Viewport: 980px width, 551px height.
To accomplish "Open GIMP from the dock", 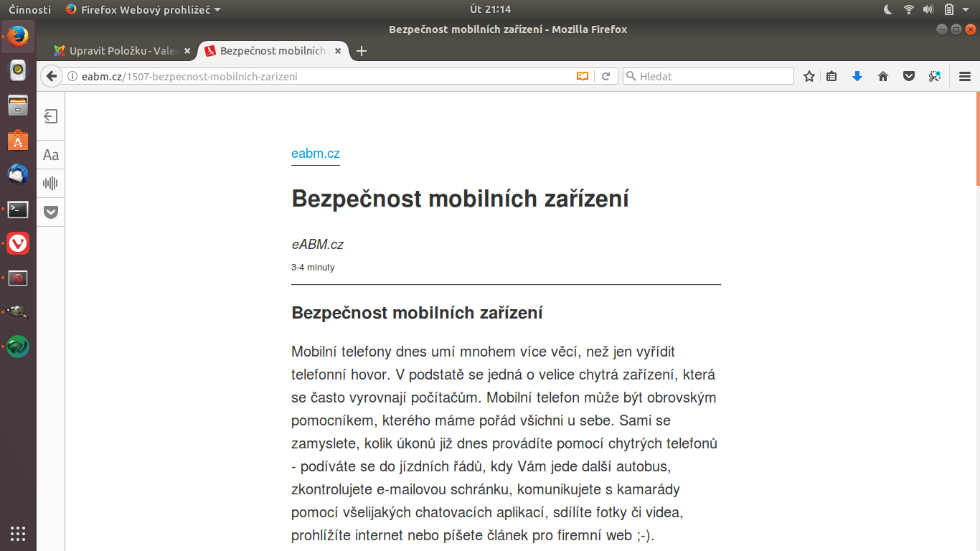I will [x=18, y=312].
